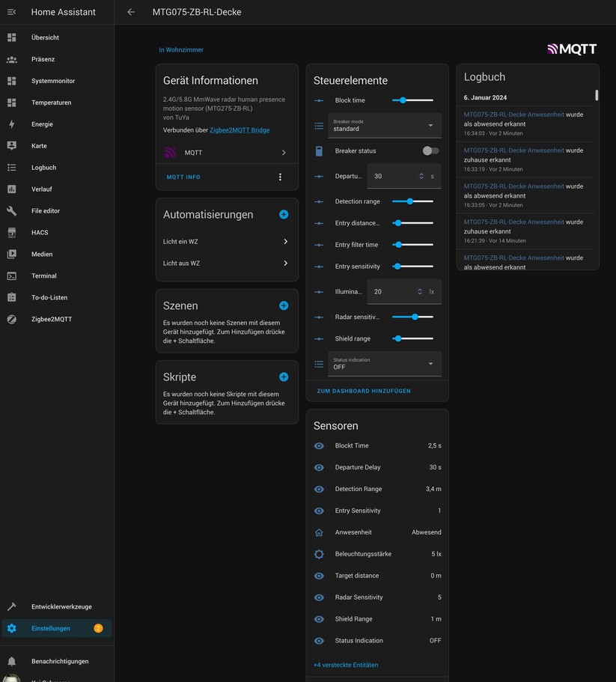
Task: Click the MQTT logo at top right
Action: (x=570, y=49)
